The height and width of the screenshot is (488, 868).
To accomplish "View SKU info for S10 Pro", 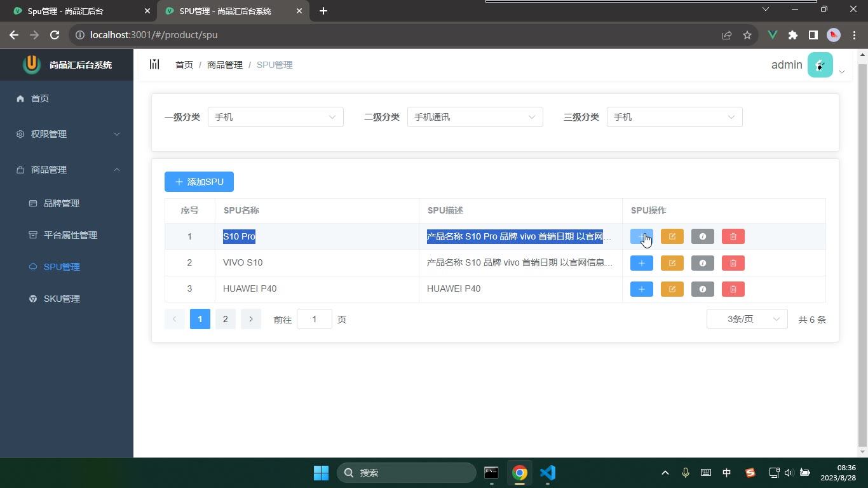I will [x=702, y=236].
